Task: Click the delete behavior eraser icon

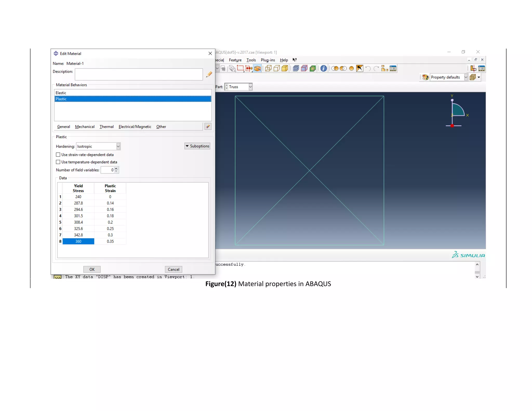Action: pos(208,127)
